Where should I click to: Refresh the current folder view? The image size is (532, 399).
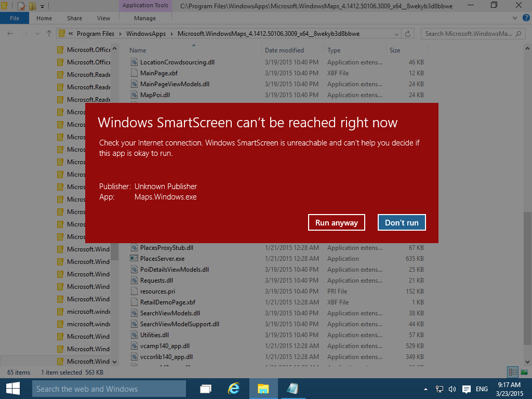408,34
